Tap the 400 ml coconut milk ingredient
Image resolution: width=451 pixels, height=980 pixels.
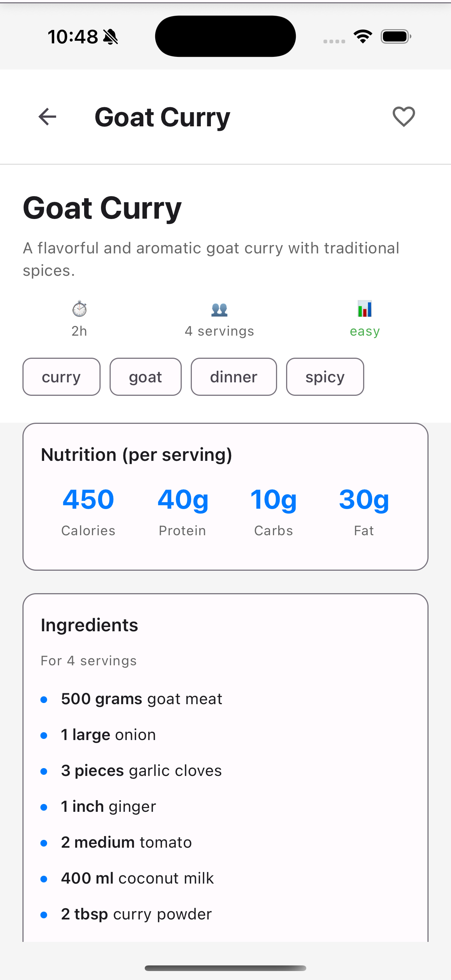point(137,878)
